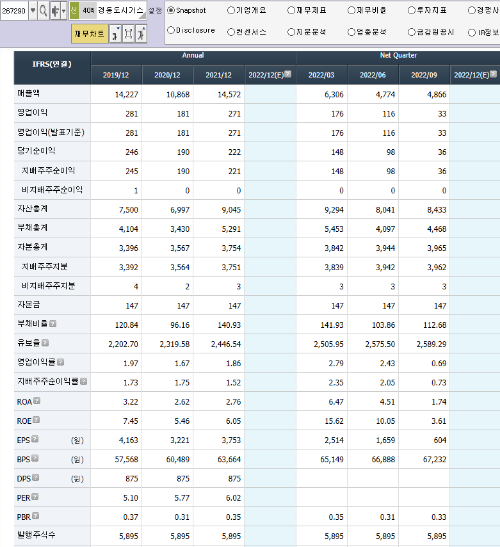500x547 pixels.
Task: Click the info icon next to EPS
Action: click(35, 439)
